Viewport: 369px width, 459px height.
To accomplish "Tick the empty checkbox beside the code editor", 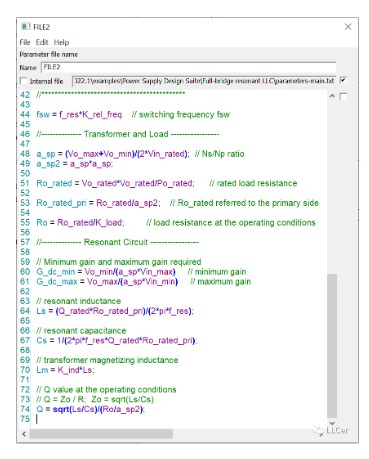I will click(343, 96).
